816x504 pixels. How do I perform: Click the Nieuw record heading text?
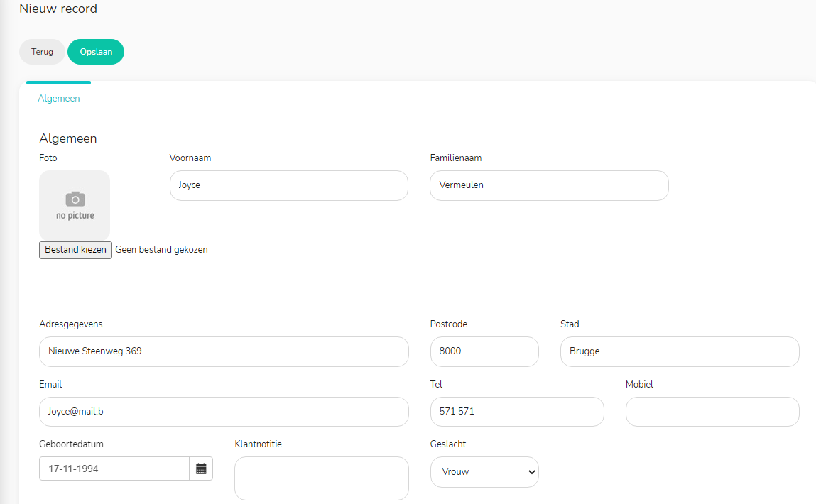[x=58, y=9]
